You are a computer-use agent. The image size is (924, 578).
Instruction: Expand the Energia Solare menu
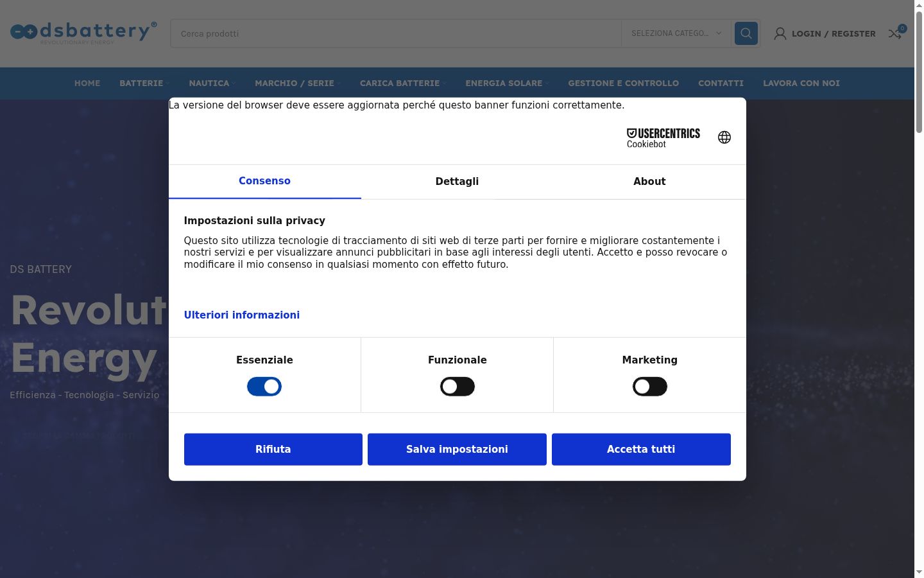click(507, 83)
